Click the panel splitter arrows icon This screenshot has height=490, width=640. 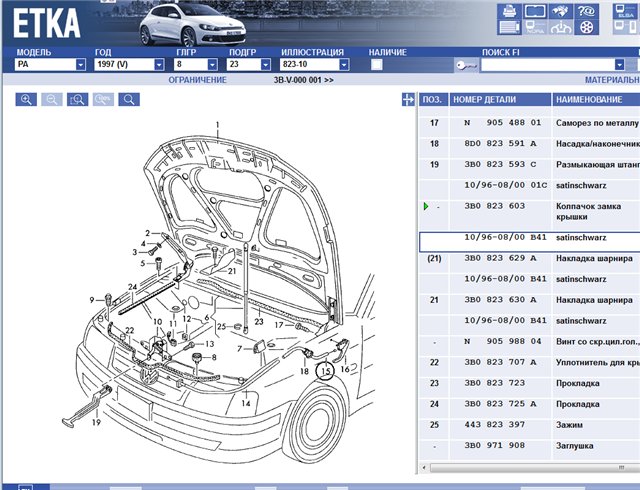(408, 99)
